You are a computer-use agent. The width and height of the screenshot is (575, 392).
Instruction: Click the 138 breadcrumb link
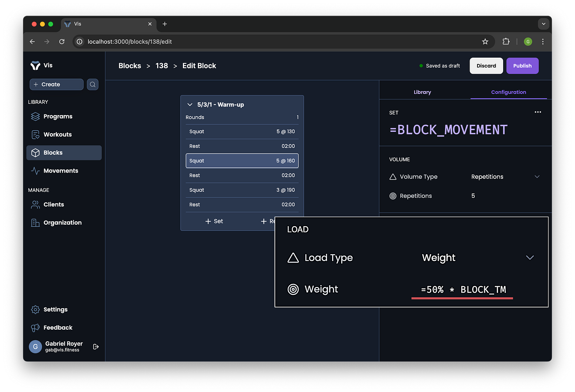[162, 66]
